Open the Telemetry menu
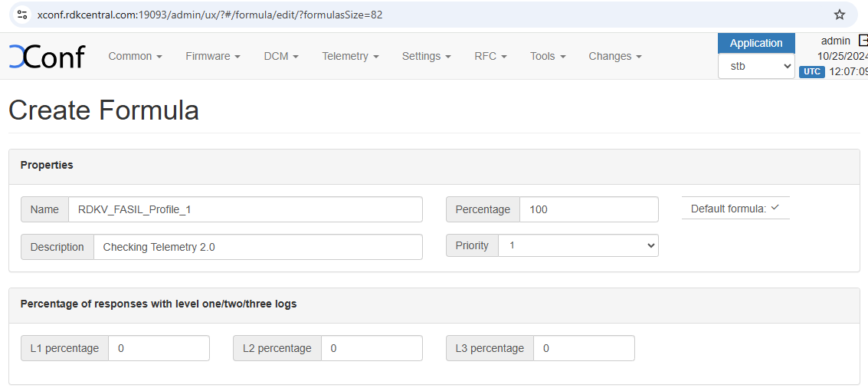 coord(349,56)
